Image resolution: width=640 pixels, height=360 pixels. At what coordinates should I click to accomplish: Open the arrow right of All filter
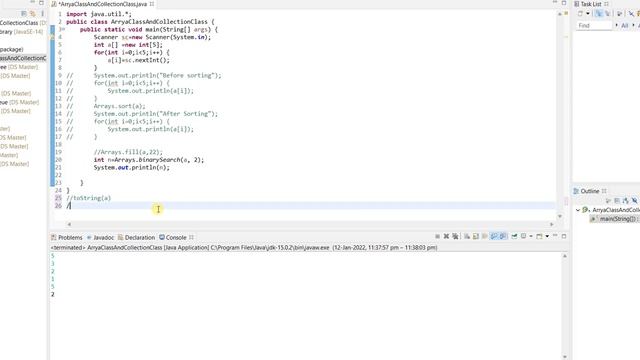633,25
